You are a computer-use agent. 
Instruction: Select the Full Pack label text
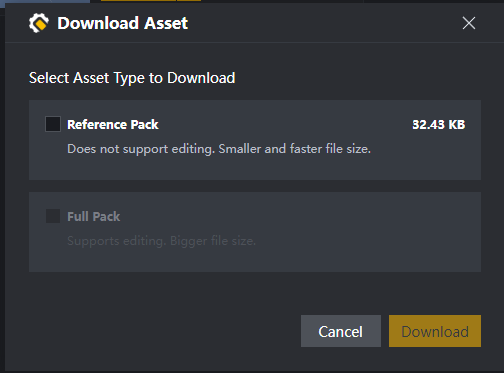click(94, 216)
